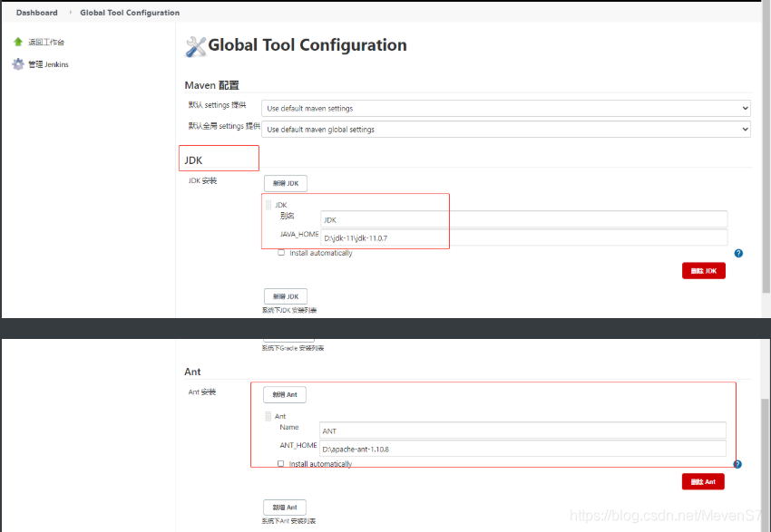This screenshot has height=532, width=771.
Task: Toggle Install automatically under JAVA_HOME
Action: tap(281, 253)
